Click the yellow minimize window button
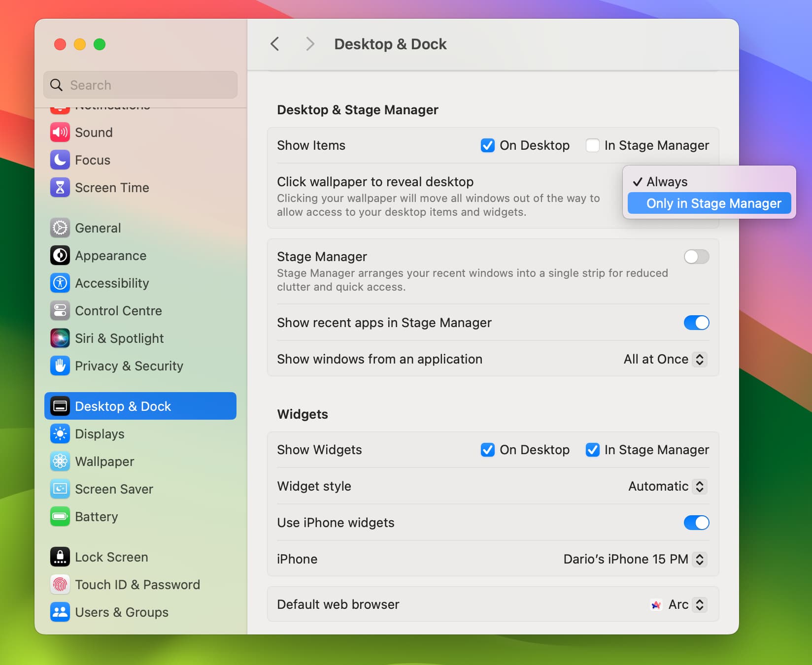This screenshot has width=812, height=665. (x=80, y=44)
